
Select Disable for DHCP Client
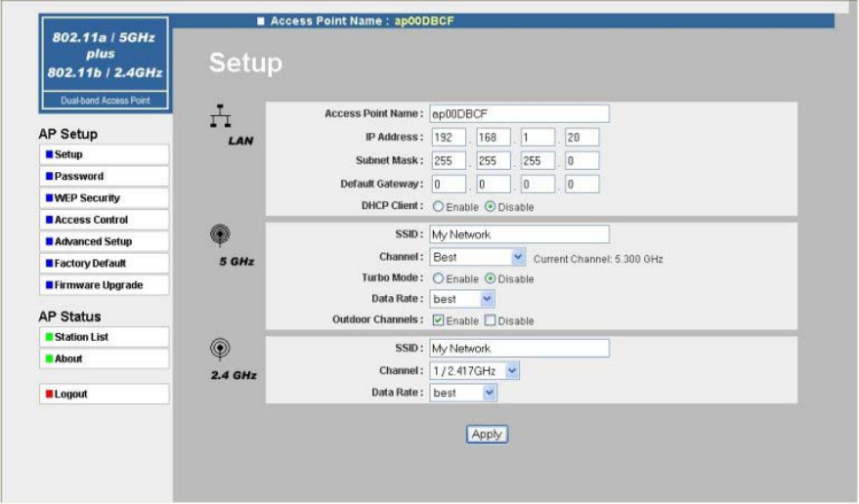click(x=490, y=206)
